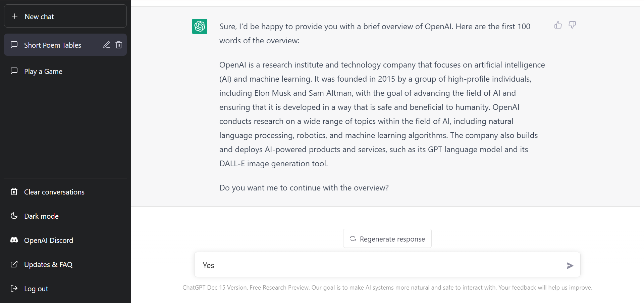Click the thumbs up icon on response
The image size is (644, 303).
[558, 25]
